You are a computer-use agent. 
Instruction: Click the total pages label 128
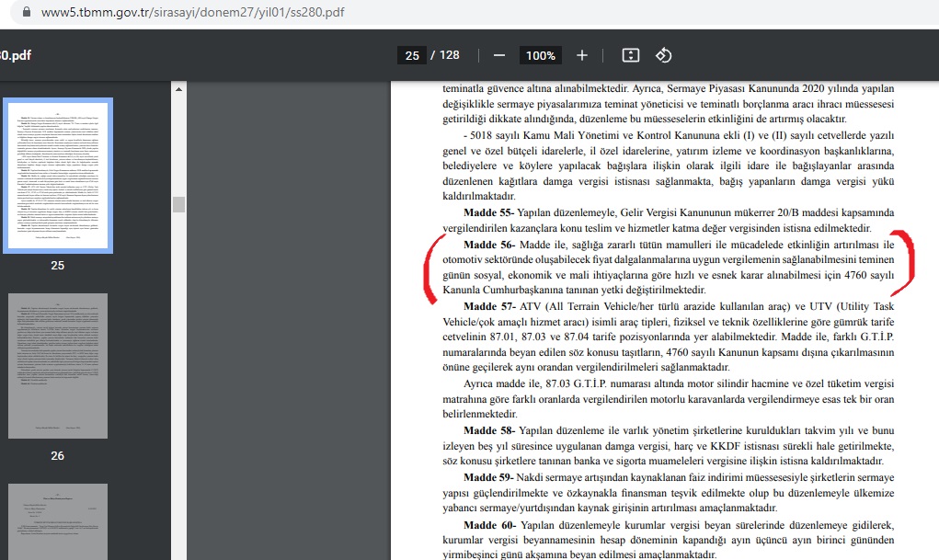tap(449, 55)
